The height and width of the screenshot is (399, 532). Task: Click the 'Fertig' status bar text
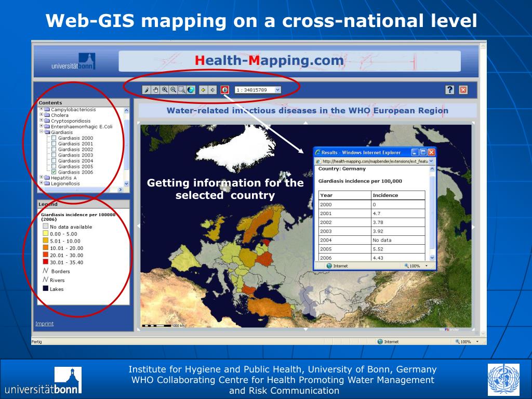click(37, 342)
